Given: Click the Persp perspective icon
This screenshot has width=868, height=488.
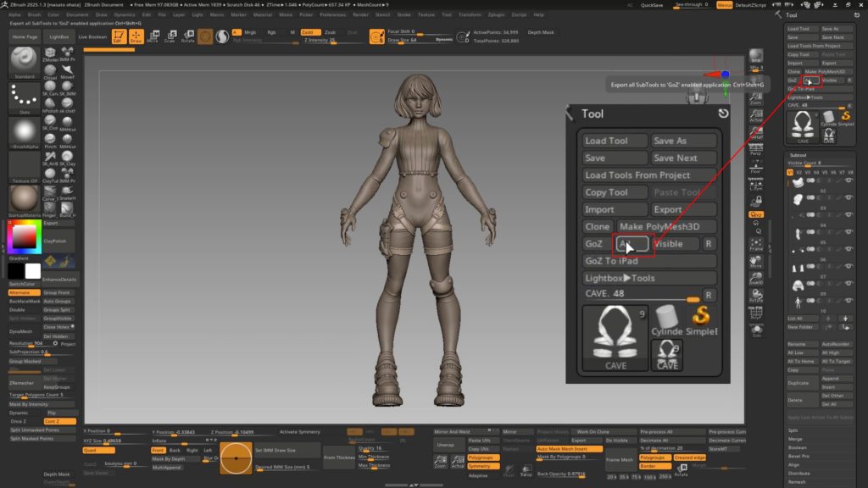Looking at the screenshot, I should [x=755, y=149].
